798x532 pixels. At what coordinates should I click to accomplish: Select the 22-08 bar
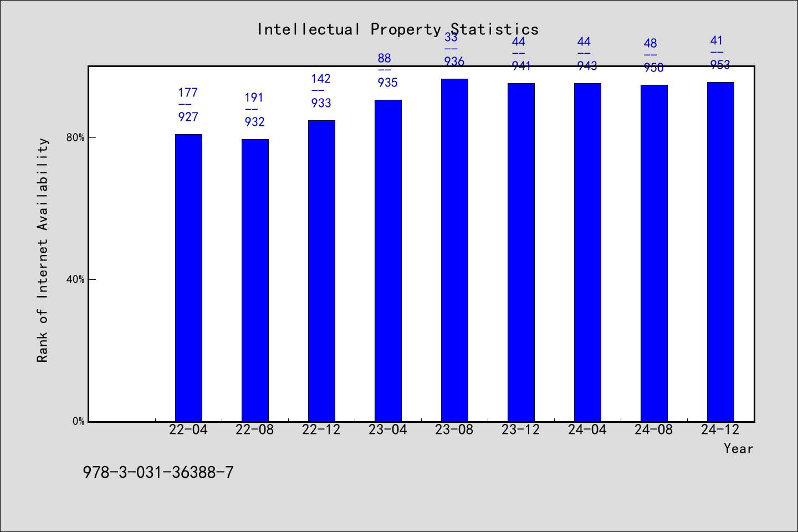(x=255, y=280)
